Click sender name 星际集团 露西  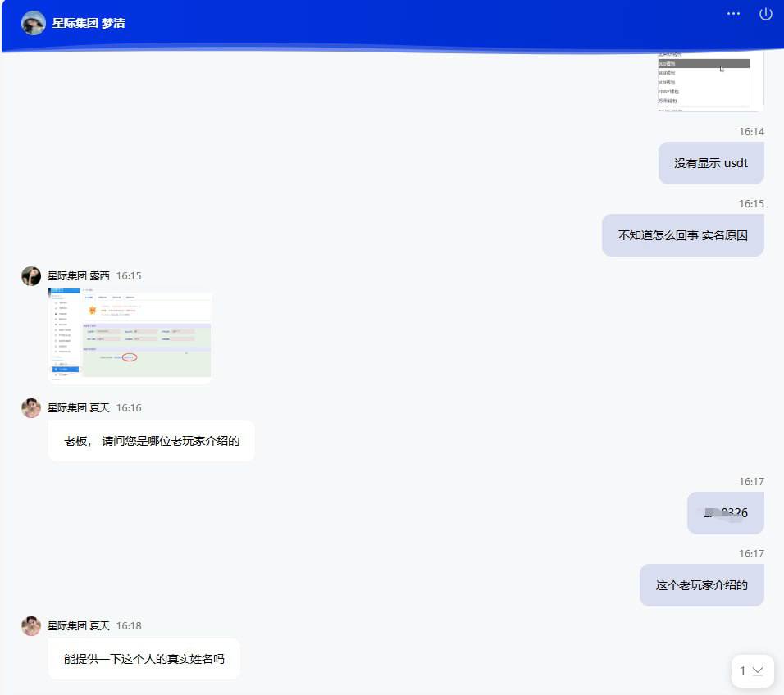[78, 276]
